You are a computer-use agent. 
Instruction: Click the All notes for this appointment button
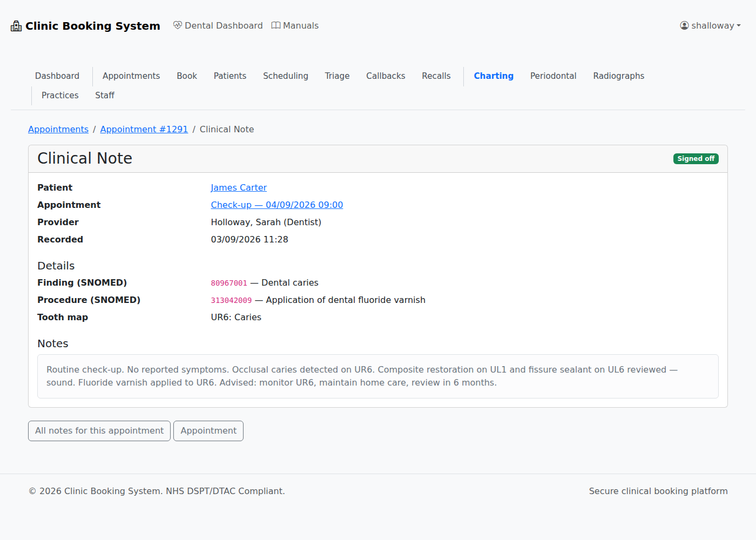pyautogui.click(x=99, y=431)
